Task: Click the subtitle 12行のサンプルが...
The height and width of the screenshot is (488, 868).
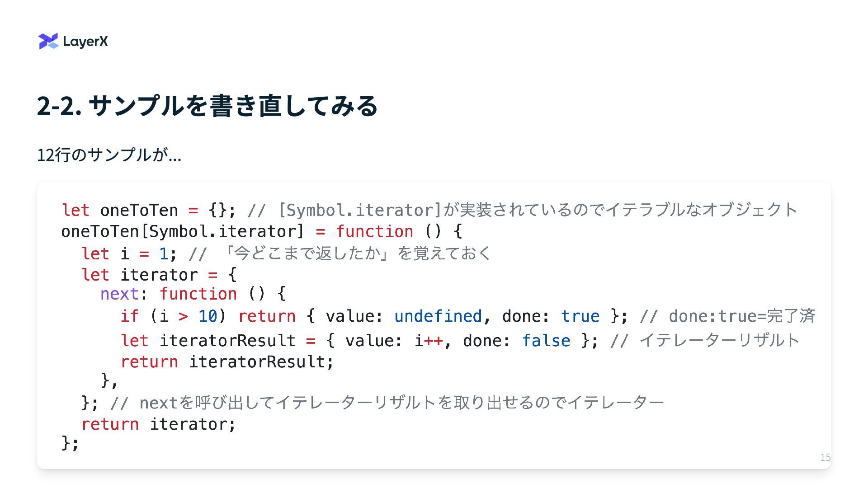Action: pyautogui.click(x=109, y=155)
